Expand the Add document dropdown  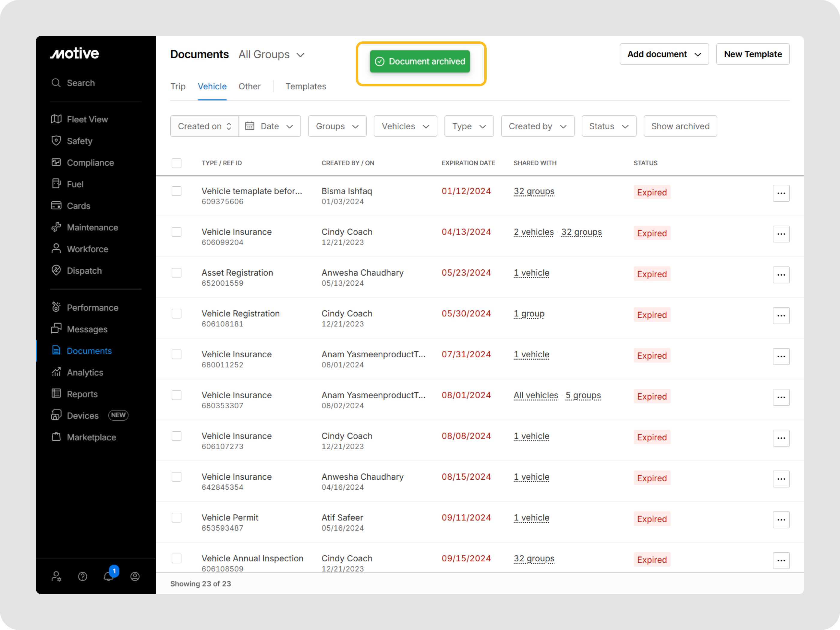coord(664,54)
